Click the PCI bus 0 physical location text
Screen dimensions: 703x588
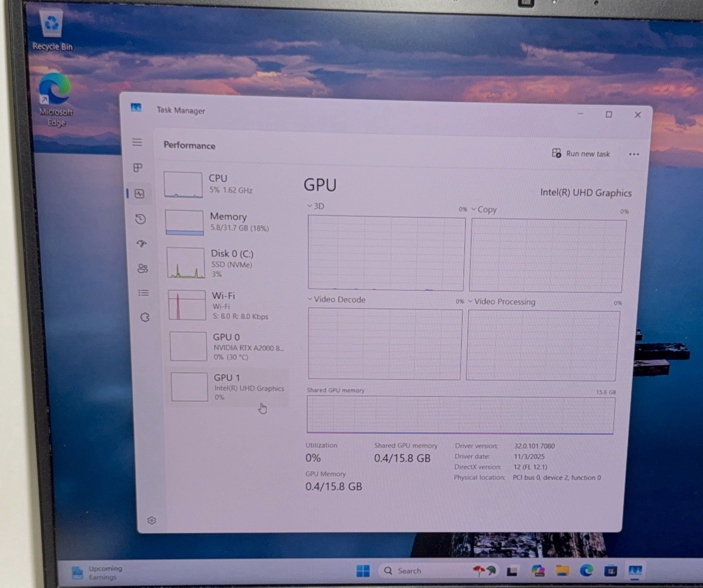(x=556, y=478)
